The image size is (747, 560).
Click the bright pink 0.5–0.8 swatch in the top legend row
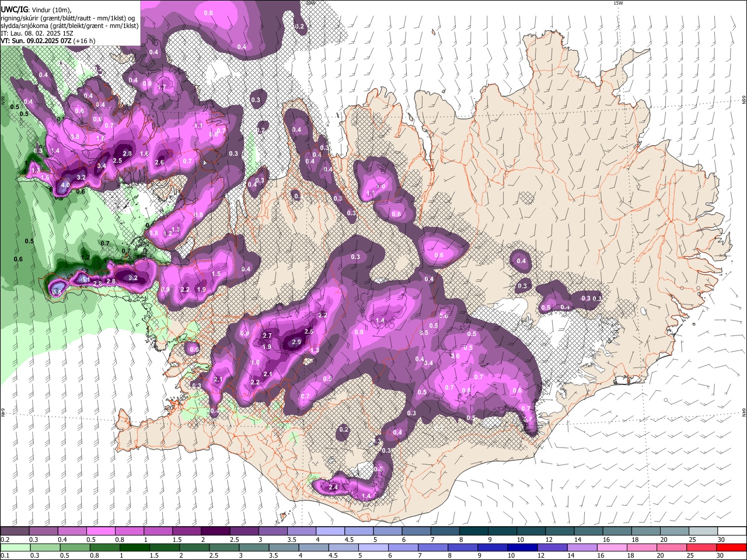pyautogui.click(x=100, y=531)
